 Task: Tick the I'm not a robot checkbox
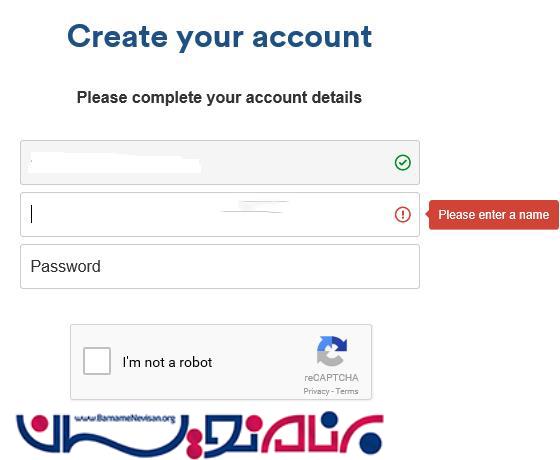coord(97,361)
